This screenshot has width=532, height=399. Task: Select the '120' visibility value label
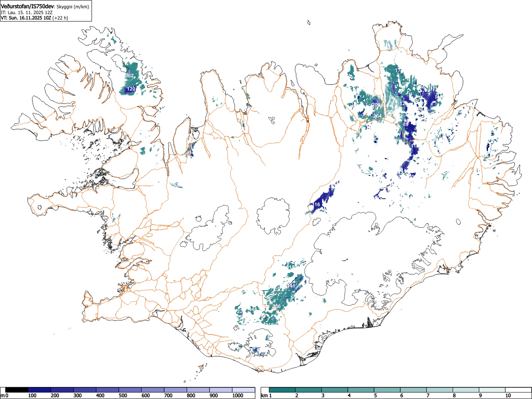[x=131, y=89]
